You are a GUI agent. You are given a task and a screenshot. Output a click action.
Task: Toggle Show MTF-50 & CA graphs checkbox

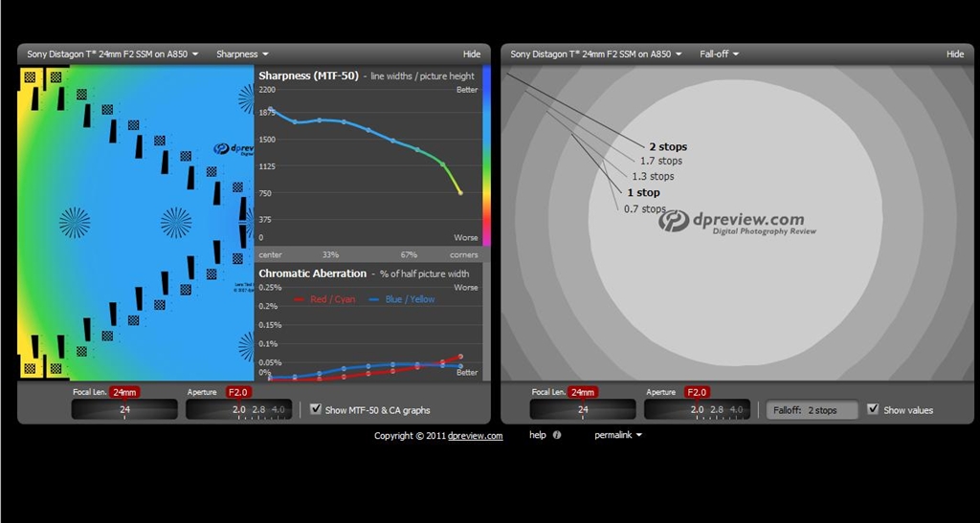click(316, 409)
